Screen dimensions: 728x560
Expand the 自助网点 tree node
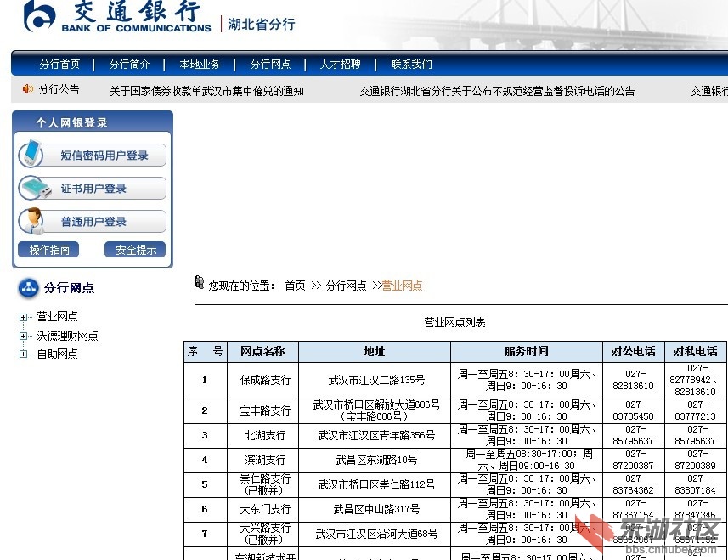(x=23, y=354)
